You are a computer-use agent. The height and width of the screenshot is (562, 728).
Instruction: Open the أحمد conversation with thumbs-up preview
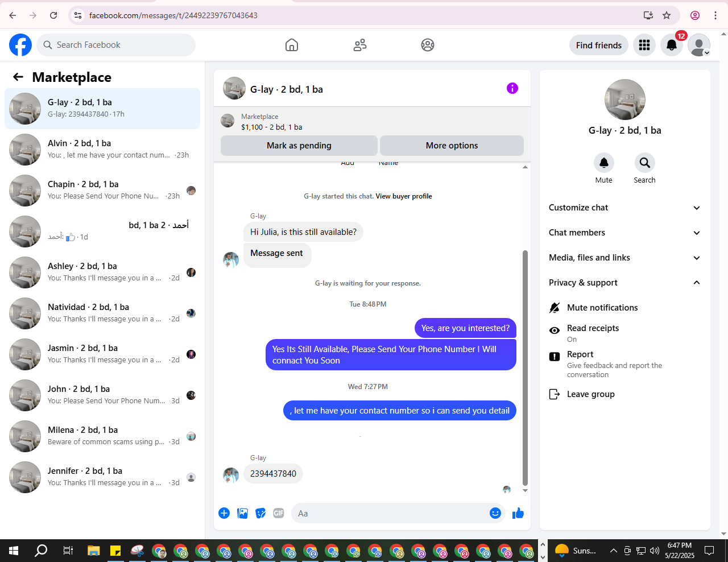coord(102,232)
